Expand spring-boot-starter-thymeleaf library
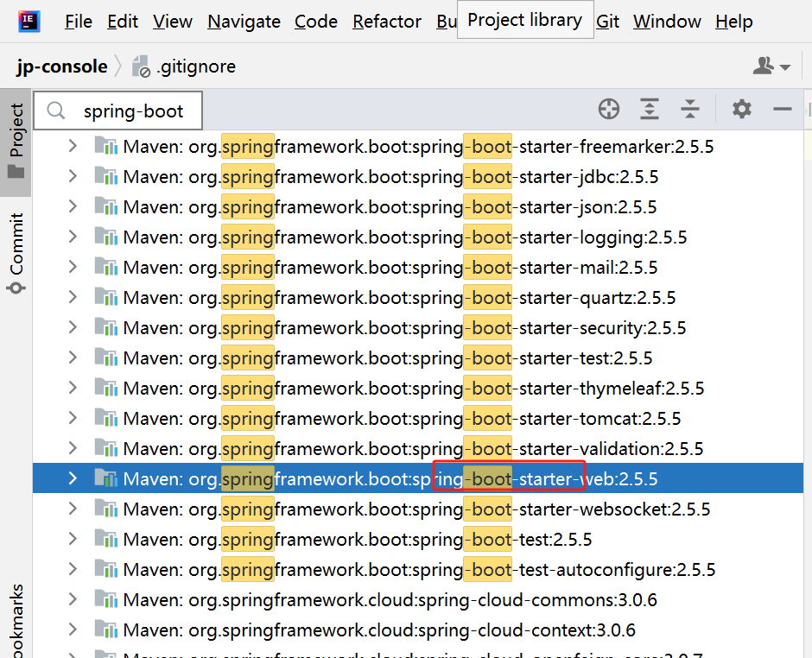 click(73, 388)
